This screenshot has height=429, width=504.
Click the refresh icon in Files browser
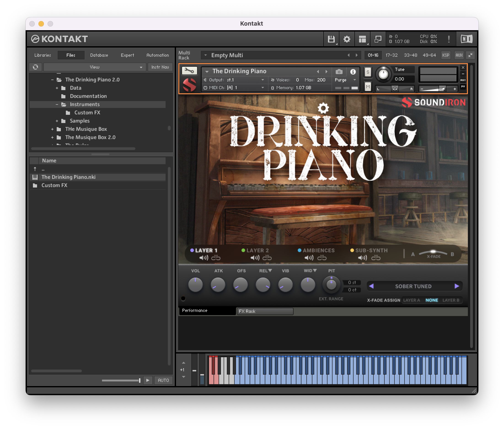(x=35, y=67)
